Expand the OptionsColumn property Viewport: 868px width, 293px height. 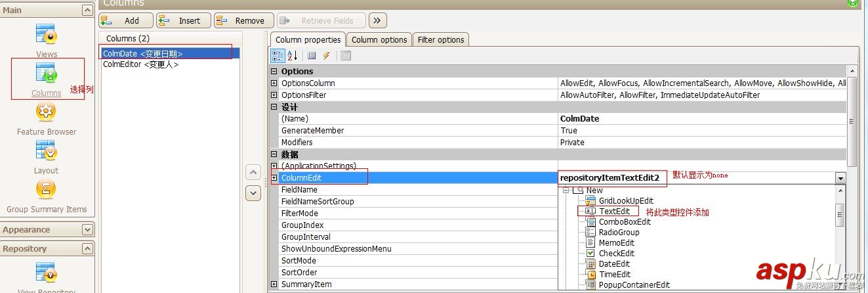coord(274,83)
